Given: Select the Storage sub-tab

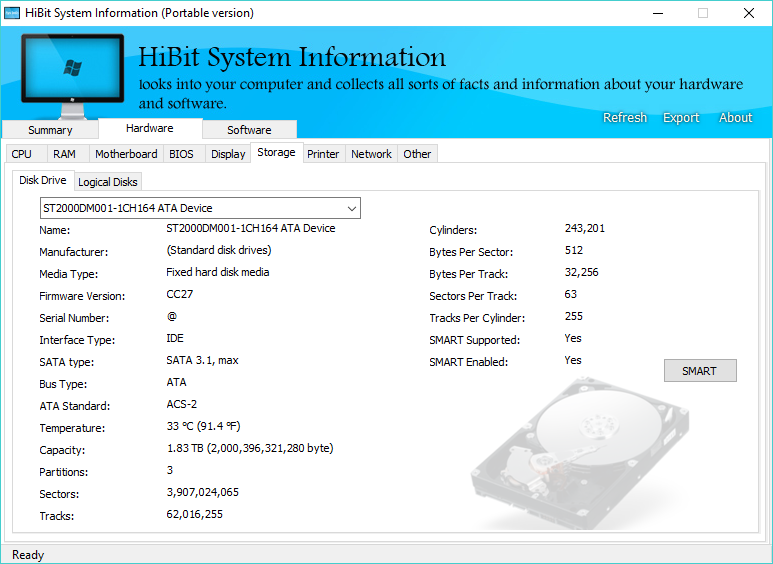Looking at the screenshot, I should coord(277,152).
